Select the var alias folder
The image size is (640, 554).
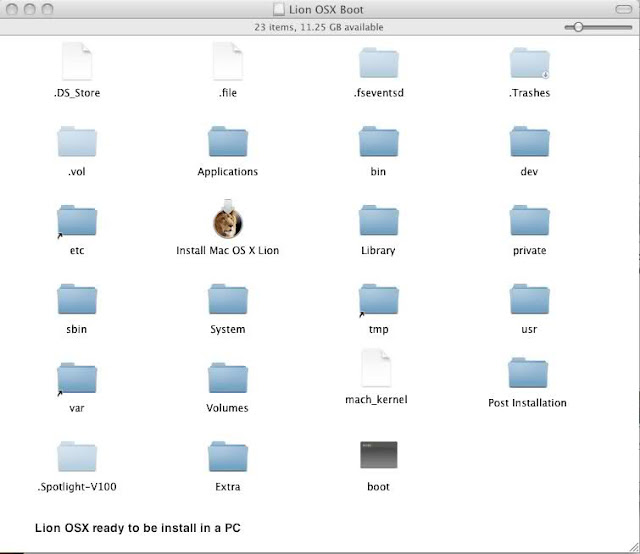77,378
